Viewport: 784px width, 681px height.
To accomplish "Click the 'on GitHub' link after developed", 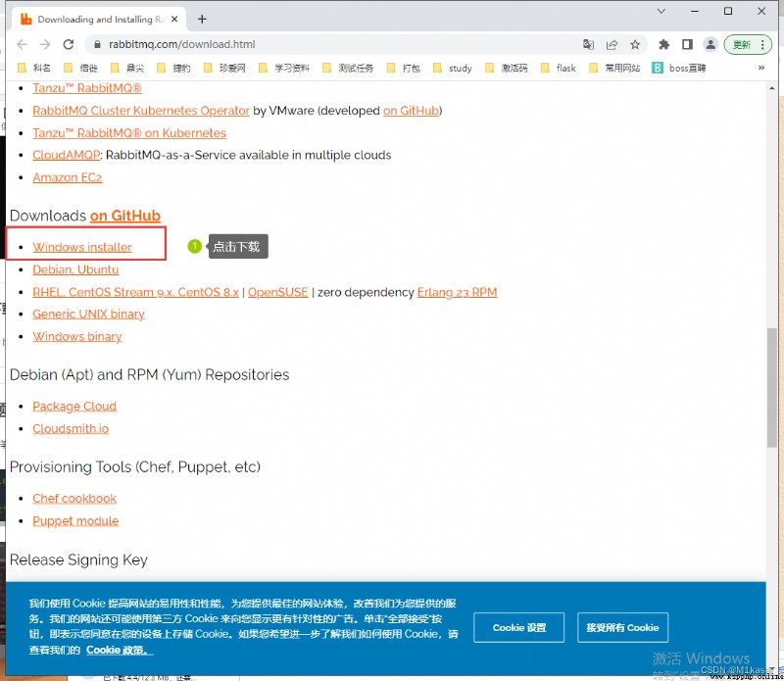I will [411, 111].
